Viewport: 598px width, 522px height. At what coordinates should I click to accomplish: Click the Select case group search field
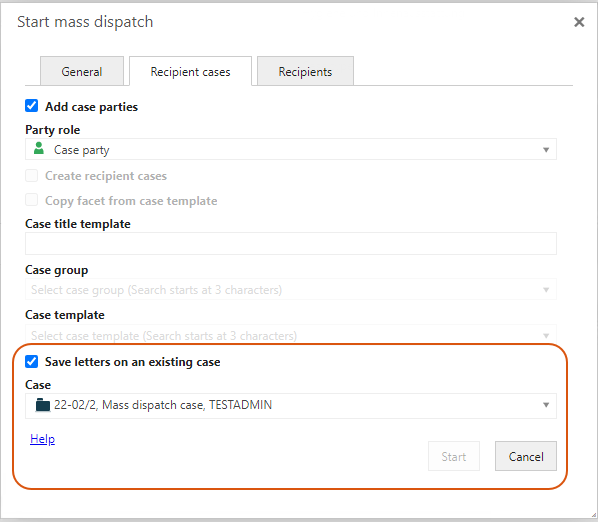(291, 289)
